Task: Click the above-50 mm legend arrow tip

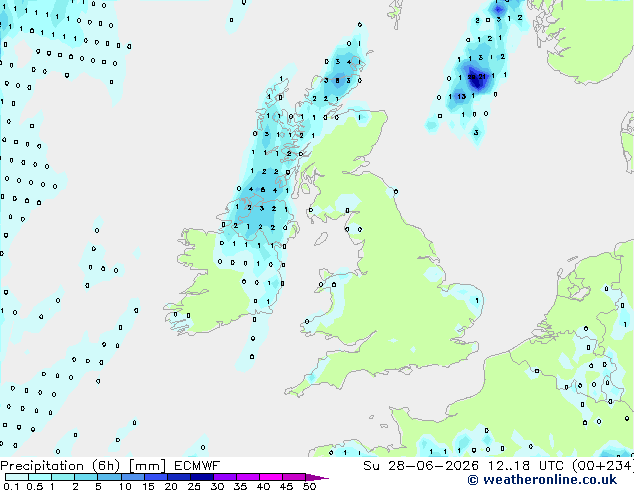Action: (317, 478)
